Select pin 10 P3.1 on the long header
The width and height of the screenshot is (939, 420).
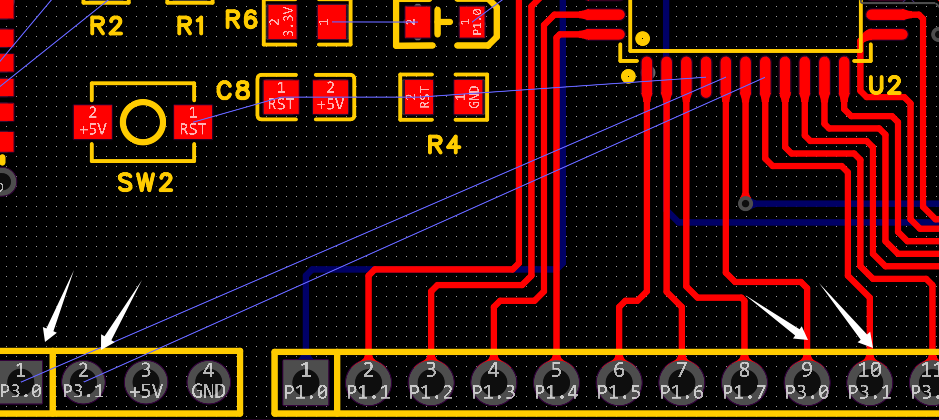click(x=868, y=382)
